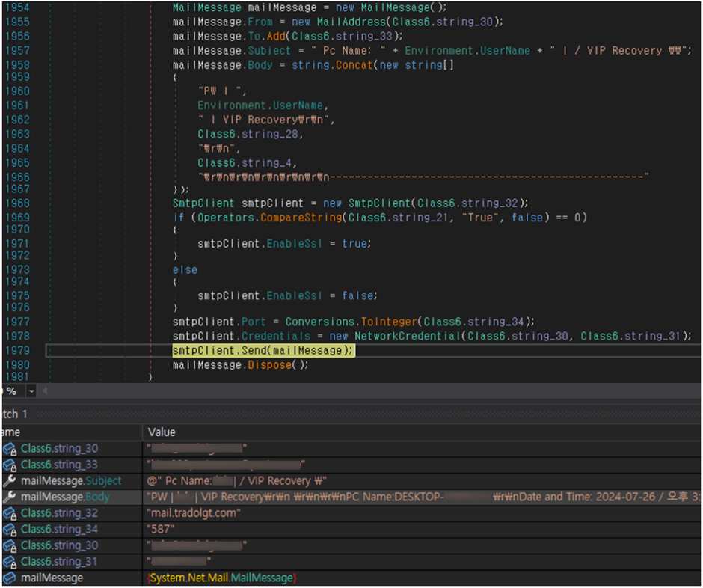Open the zoom percentage dropdown arrow
The width and height of the screenshot is (703, 588).
click(x=31, y=391)
